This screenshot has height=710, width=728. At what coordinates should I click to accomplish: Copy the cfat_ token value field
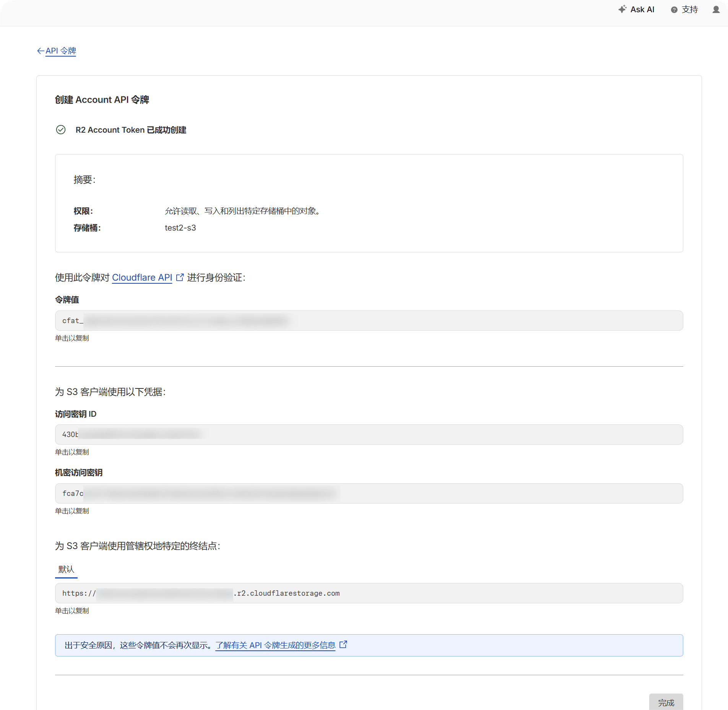coord(369,320)
